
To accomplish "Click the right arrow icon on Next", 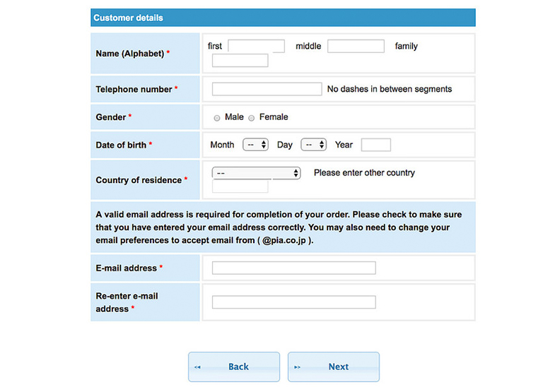I will click(x=298, y=367).
